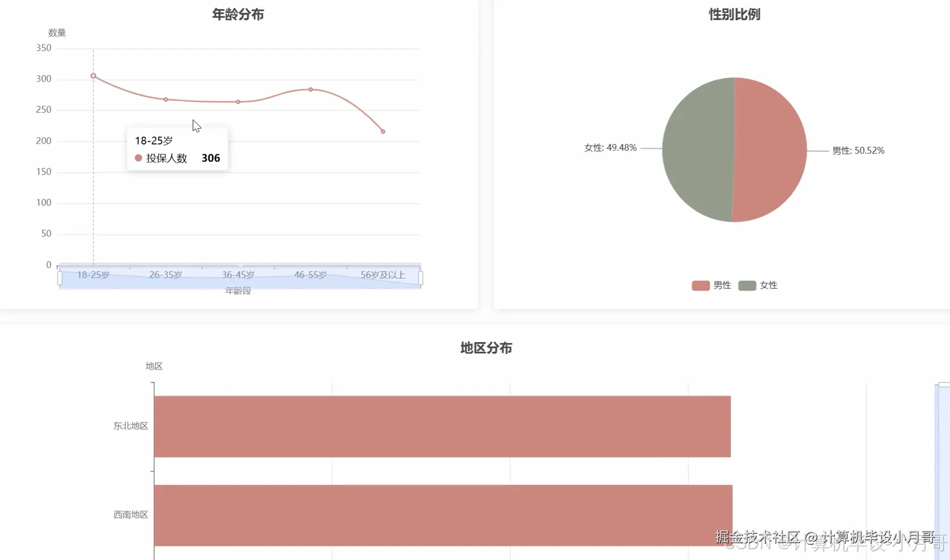Hide the 男性 slice via legend text

click(722, 285)
